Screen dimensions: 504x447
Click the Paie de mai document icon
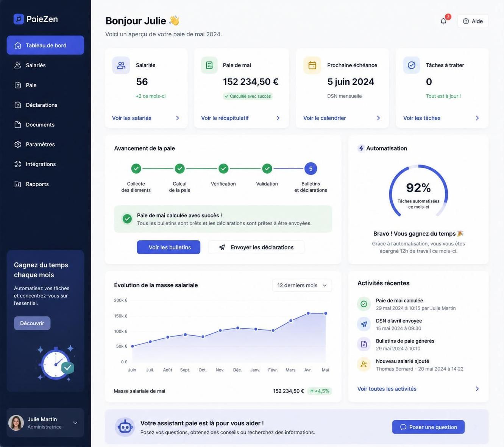coord(209,65)
